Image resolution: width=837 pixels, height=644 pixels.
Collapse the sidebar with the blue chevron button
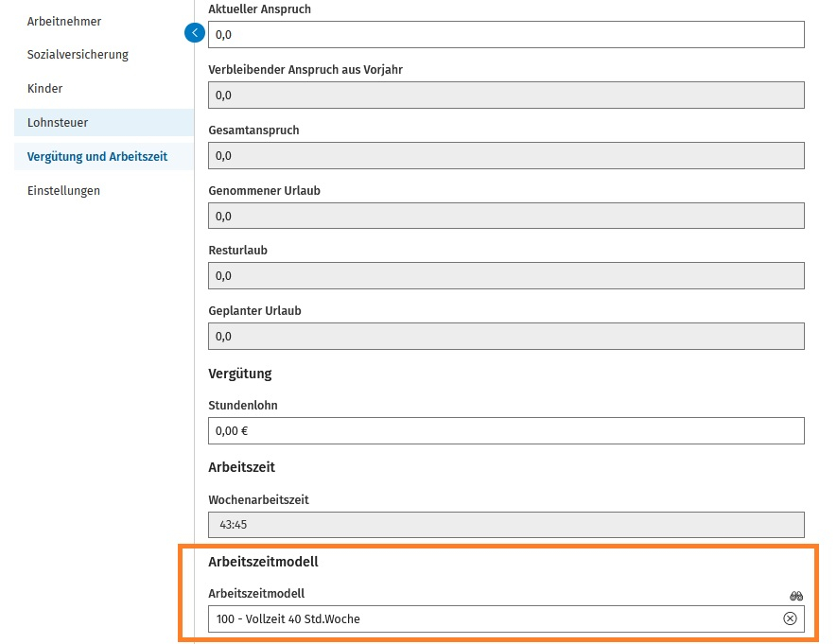[195, 33]
